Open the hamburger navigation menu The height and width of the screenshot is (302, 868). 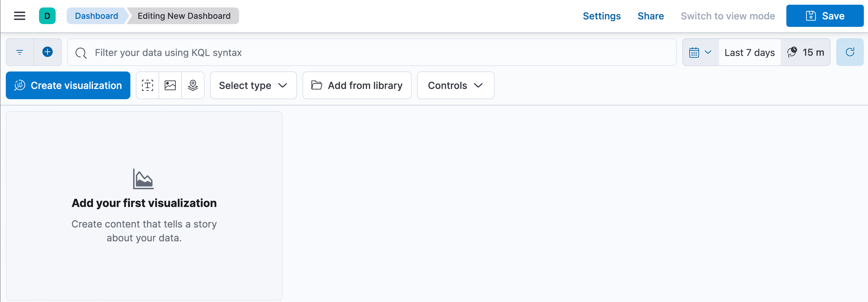[20, 16]
